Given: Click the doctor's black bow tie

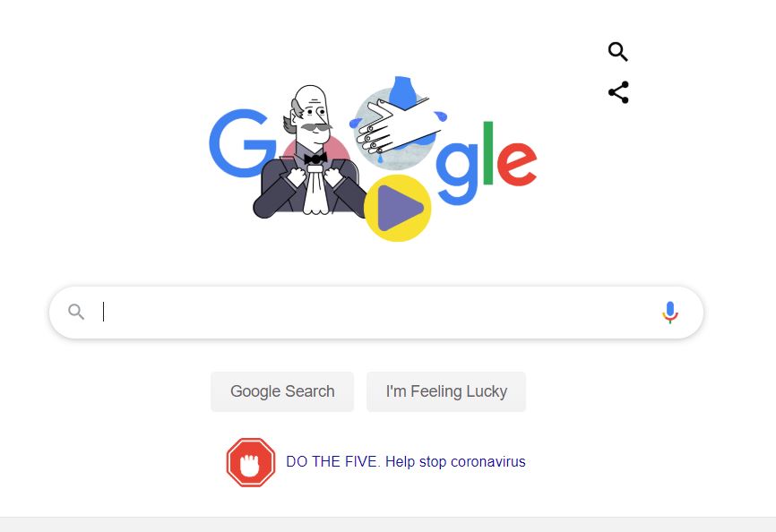Looking at the screenshot, I should pos(315,159).
